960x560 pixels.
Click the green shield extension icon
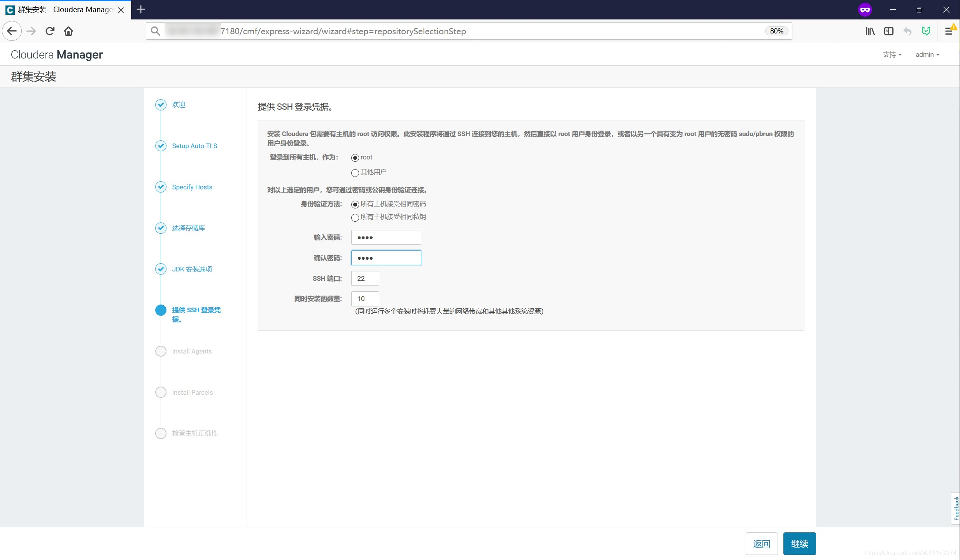pyautogui.click(x=926, y=31)
